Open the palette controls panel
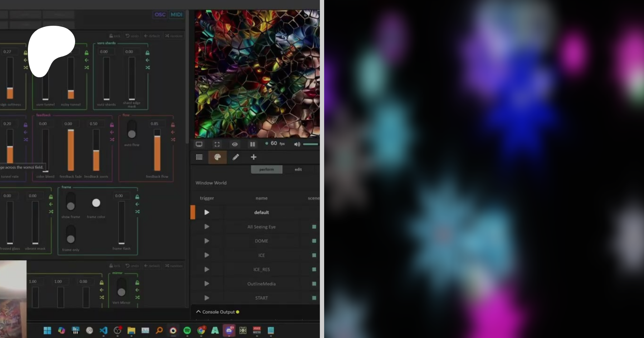 (x=217, y=157)
